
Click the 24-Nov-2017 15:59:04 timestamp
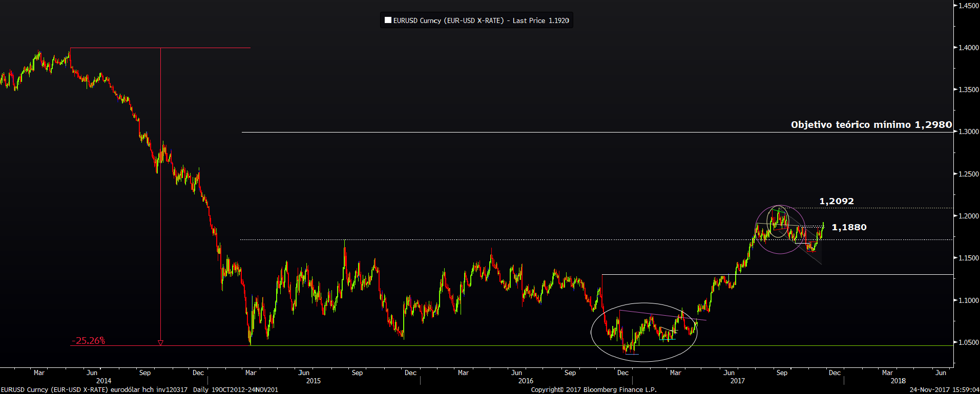pyautogui.click(x=945, y=390)
